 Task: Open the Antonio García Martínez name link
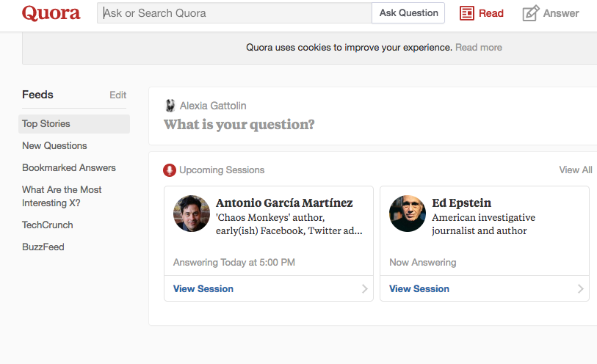(284, 203)
